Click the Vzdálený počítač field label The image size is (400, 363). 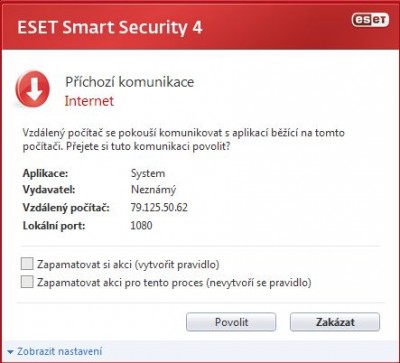(x=66, y=208)
